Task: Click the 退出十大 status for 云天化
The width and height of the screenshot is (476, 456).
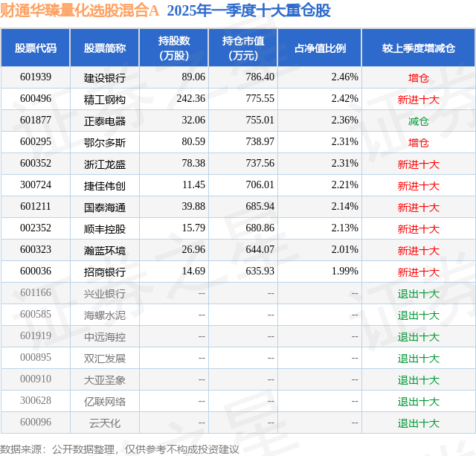Action: click(418, 423)
